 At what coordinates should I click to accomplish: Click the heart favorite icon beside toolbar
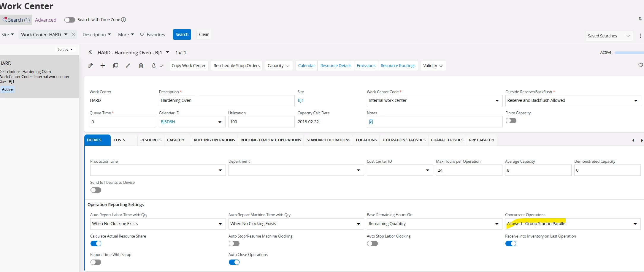pos(640,65)
